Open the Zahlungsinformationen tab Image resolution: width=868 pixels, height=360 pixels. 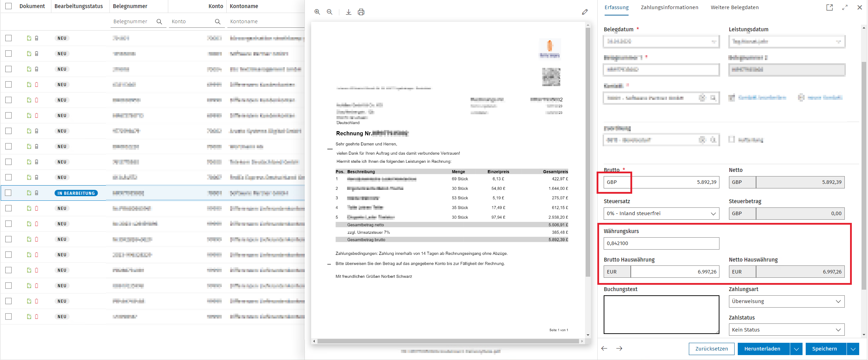coord(669,7)
